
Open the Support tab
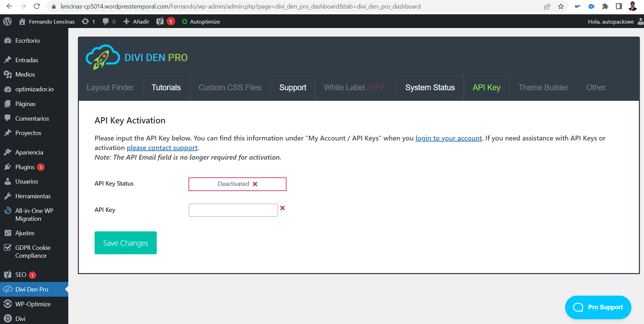point(293,88)
